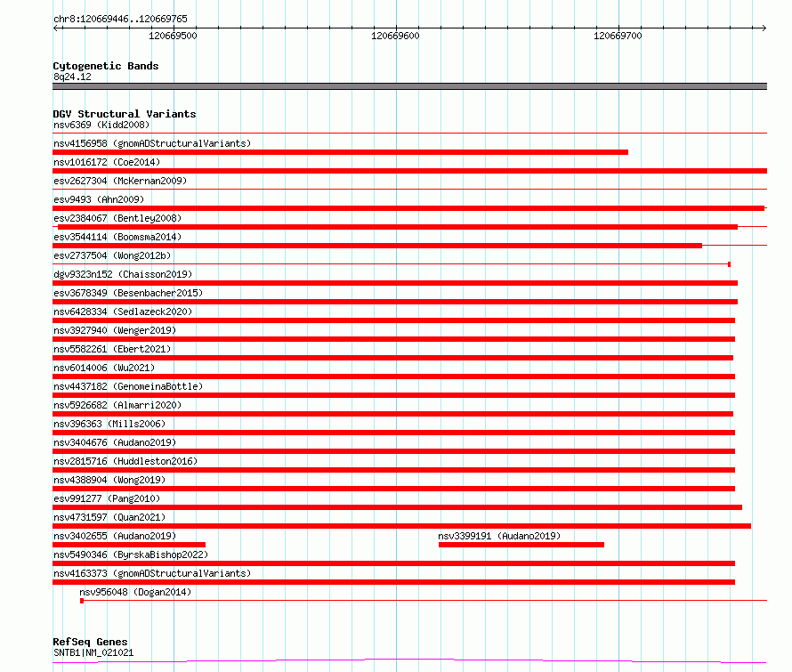This screenshot has height=672, width=792.
Task: Click the red bar under nsv4731597 Quan2021
Action: (x=401, y=526)
